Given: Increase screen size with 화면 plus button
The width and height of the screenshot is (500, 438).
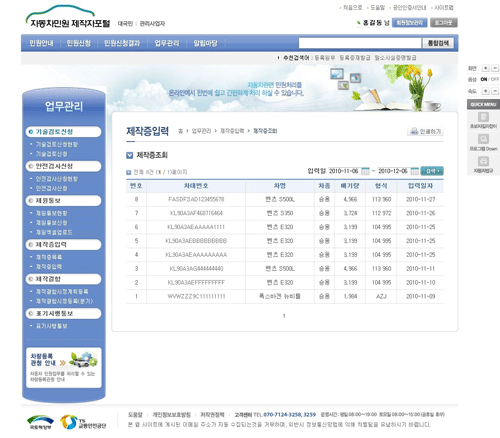Looking at the screenshot, I should point(486,68).
